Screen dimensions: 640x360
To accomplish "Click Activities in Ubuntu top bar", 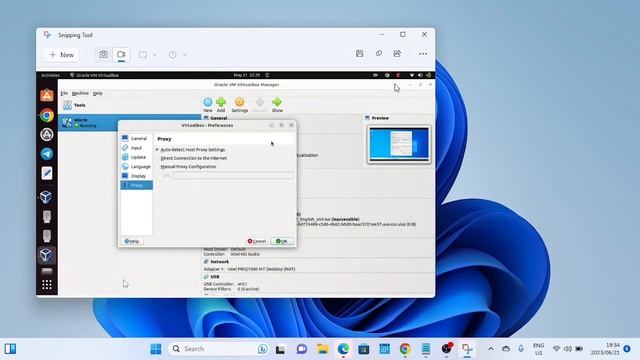I will coord(50,75).
